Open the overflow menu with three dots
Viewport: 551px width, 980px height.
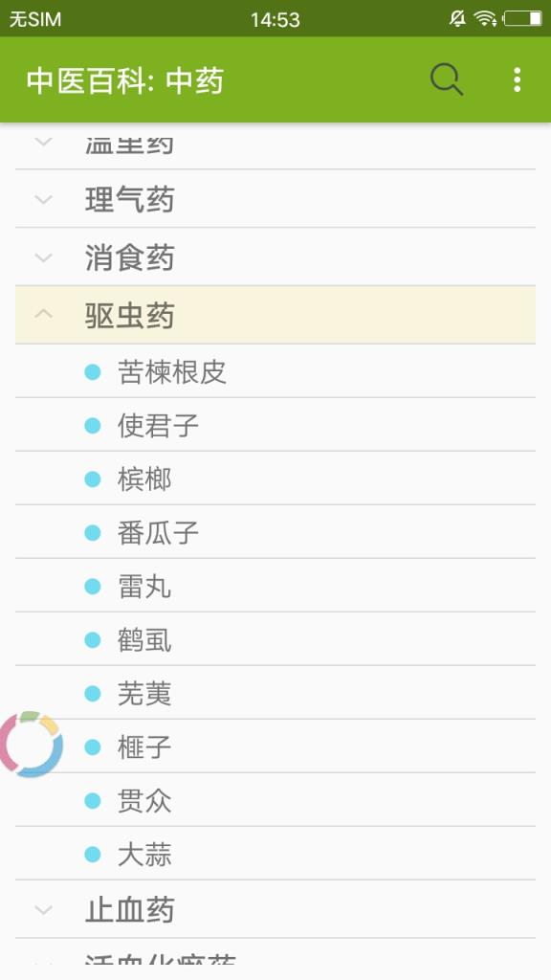[x=517, y=80]
